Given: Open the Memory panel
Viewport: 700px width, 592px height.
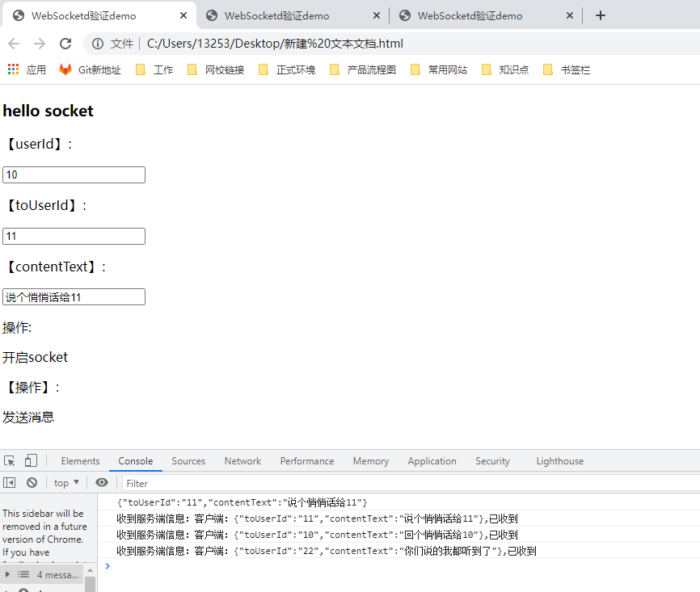Looking at the screenshot, I should (x=371, y=461).
